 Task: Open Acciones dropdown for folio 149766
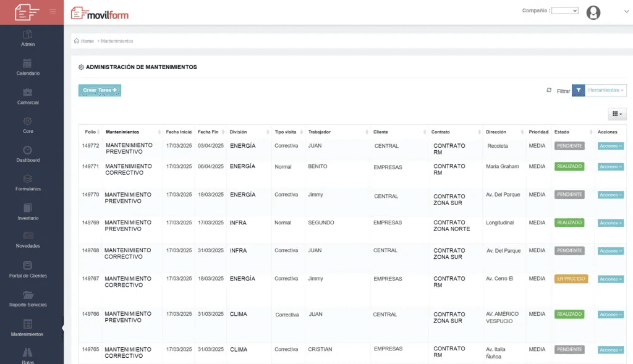(x=610, y=315)
